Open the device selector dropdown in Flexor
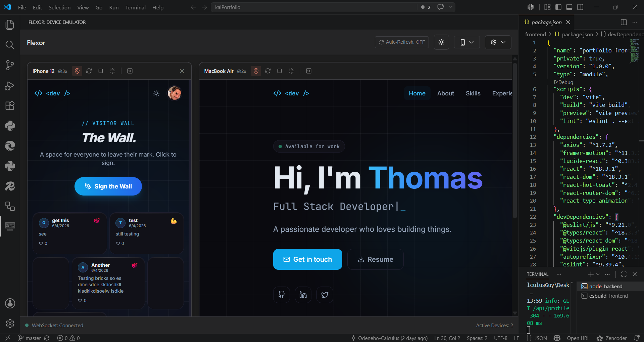This screenshot has height=342, width=644. point(467,42)
